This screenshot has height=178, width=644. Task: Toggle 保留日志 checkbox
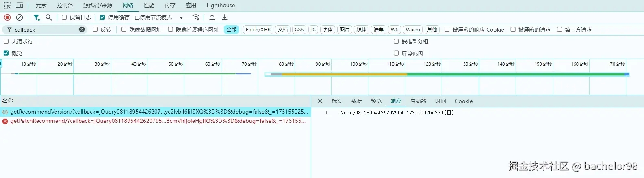[64, 17]
